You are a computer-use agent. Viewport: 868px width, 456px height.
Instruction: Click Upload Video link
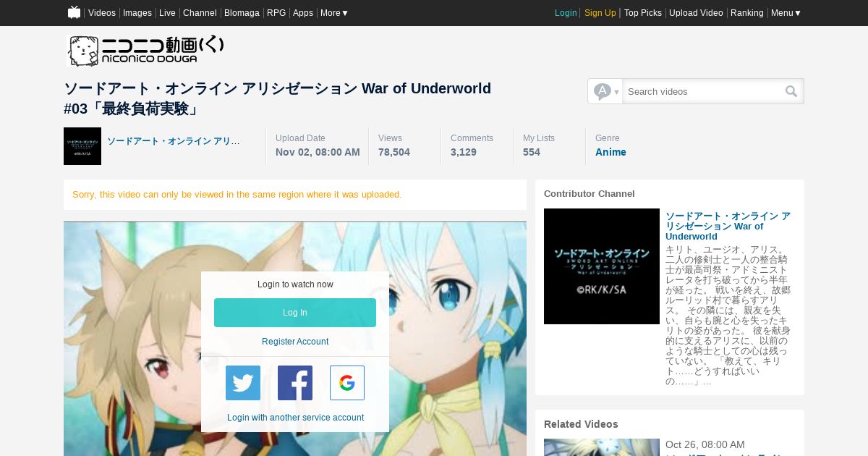[696, 13]
